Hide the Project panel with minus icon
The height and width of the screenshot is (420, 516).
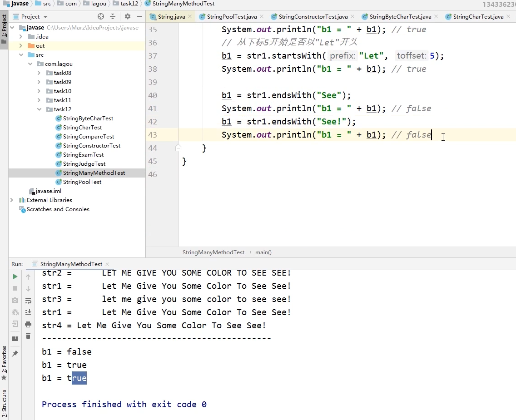139,16
